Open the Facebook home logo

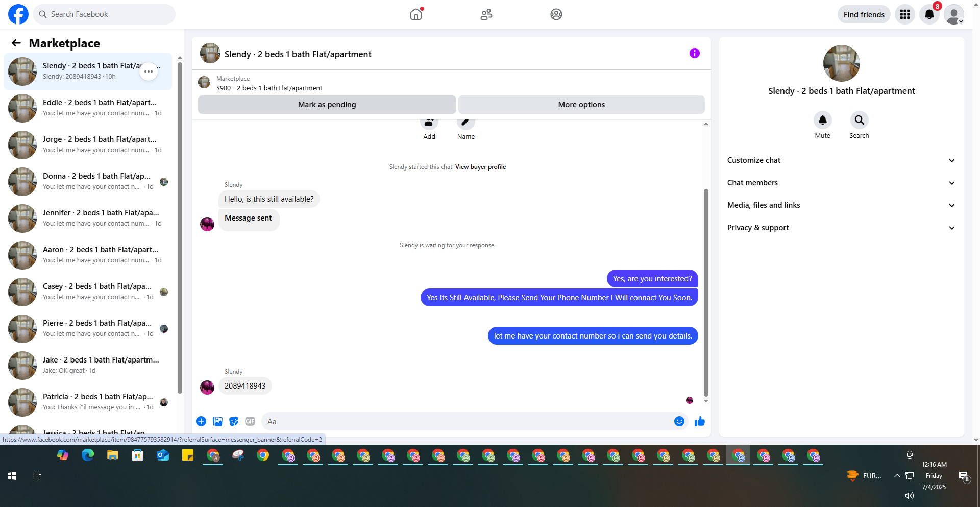(x=18, y=14)
